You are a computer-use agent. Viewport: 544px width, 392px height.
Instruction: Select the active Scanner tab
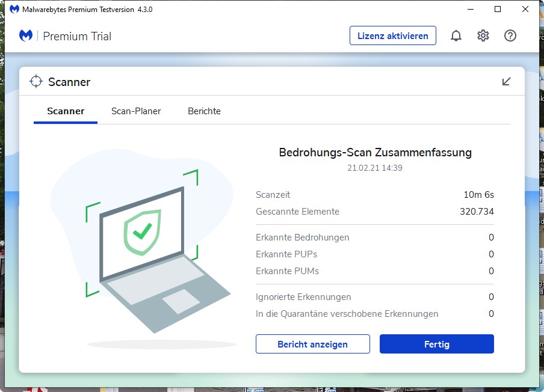tap(65, 111)
